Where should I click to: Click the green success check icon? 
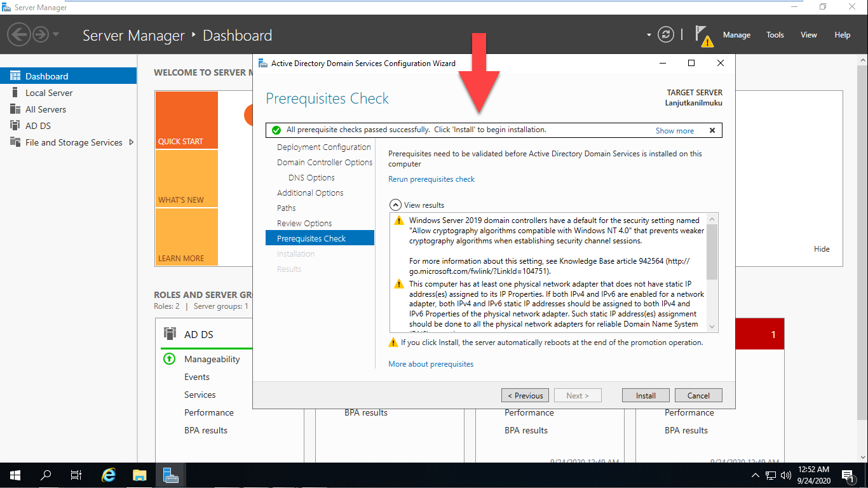point(276,130)
